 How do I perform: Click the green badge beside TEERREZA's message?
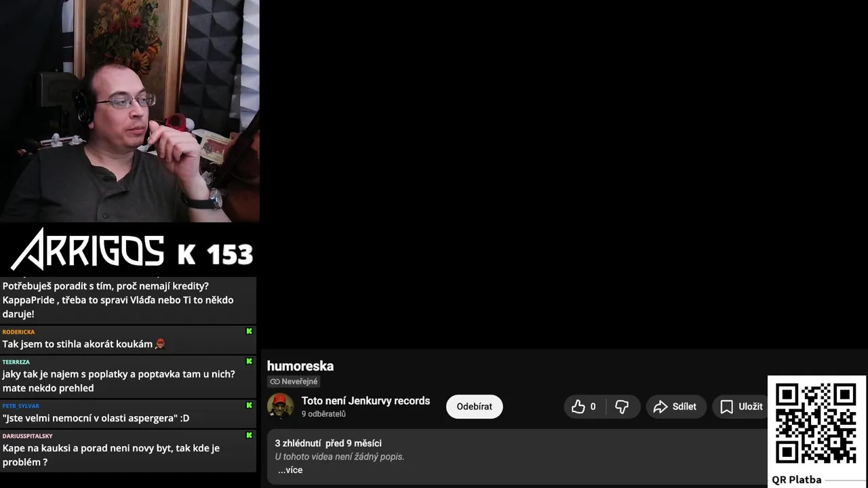pos(249,361)
